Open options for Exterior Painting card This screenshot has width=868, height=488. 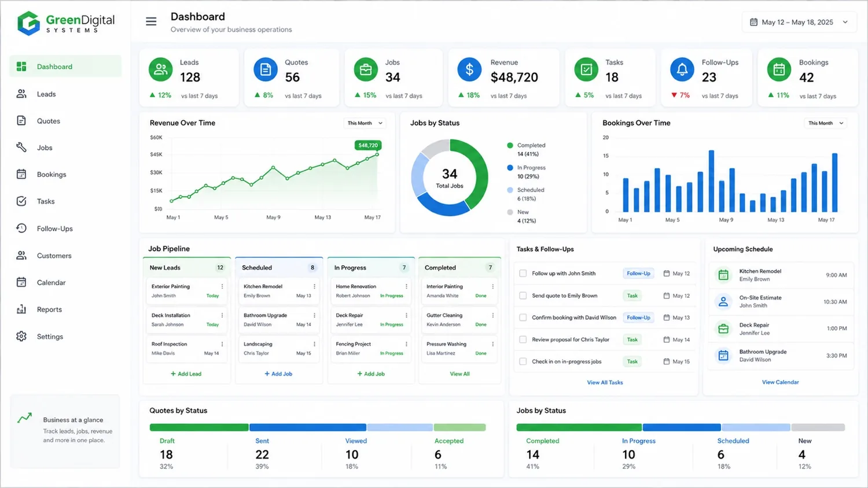222,286
